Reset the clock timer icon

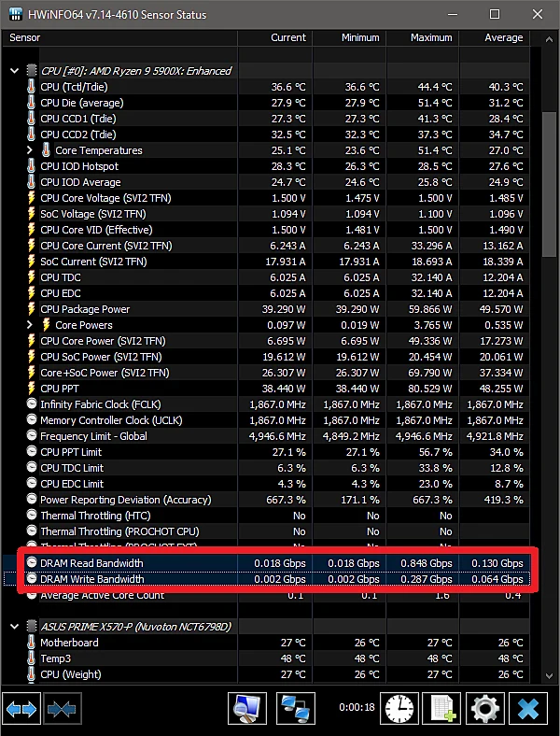(399, 709)
